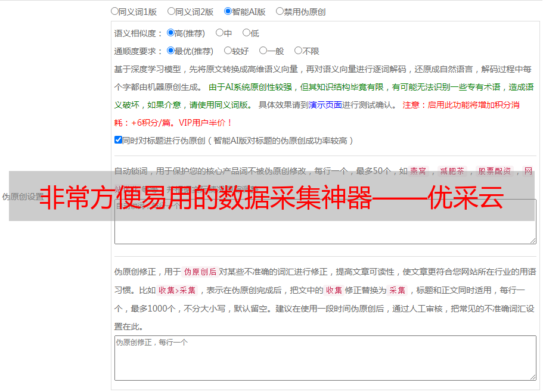Open the 演示页面 link
Screen dimensions: 543x392
325,105
